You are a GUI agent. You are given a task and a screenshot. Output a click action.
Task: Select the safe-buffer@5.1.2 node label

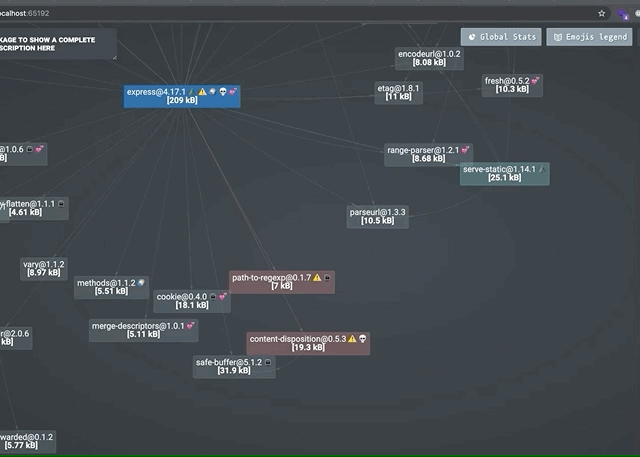(x=229, y=362)
